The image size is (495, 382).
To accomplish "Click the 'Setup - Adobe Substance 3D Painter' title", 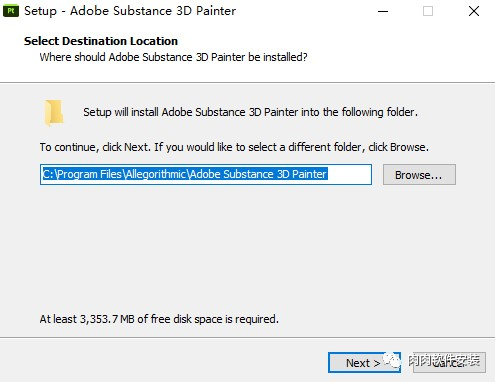I will click(130, 11).
